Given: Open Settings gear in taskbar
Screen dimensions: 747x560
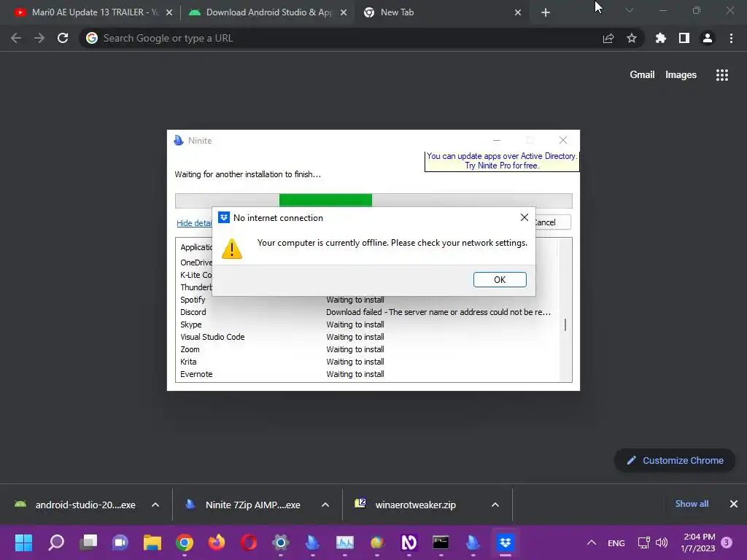Looking at the screenshot, I should (x=281, y=542).
